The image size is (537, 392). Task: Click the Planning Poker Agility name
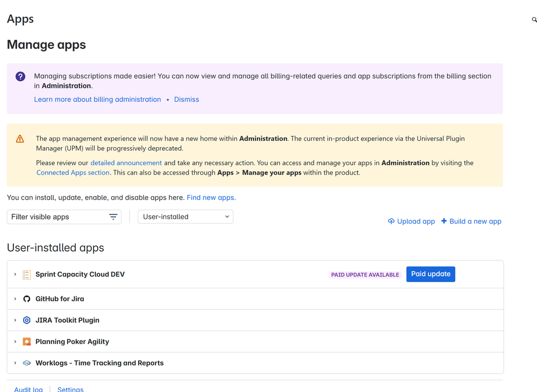pos(72,342)
